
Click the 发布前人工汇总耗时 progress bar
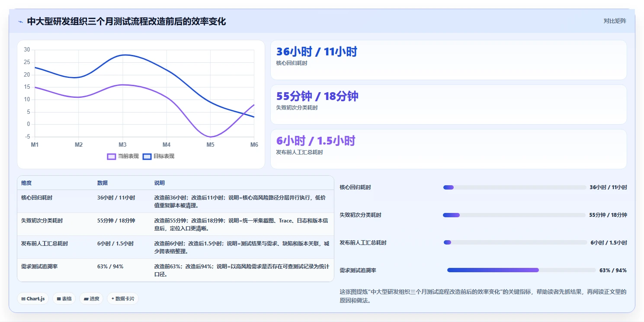coord(516,243)
